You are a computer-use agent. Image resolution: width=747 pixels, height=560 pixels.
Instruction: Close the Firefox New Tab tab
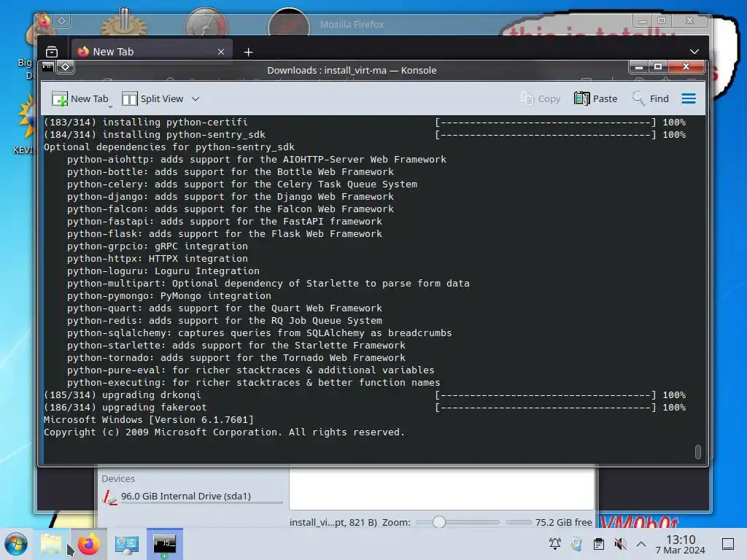click(x=221, y=52)
